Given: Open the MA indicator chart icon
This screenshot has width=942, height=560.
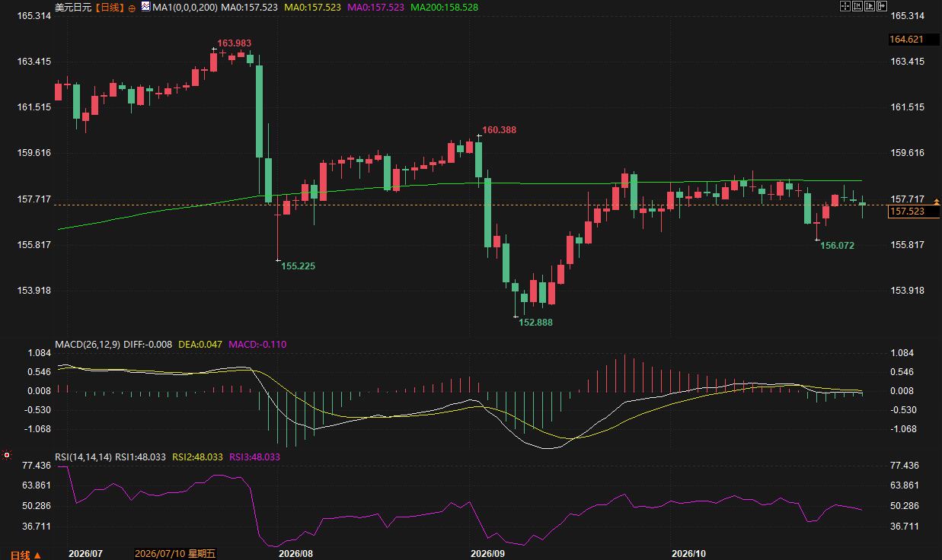Looking at the screenshot, I should (145, 6).
